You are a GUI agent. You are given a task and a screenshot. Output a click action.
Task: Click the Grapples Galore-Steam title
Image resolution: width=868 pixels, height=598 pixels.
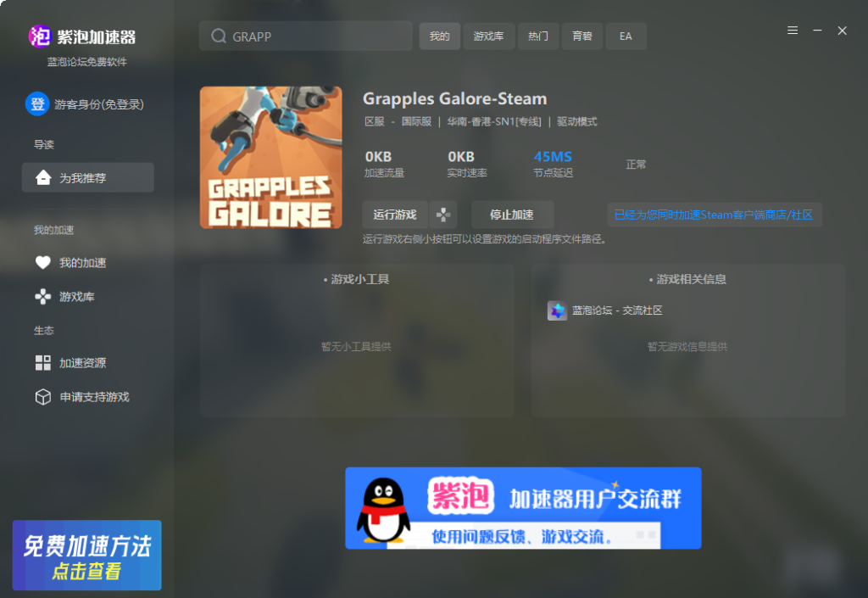[454, 98]
